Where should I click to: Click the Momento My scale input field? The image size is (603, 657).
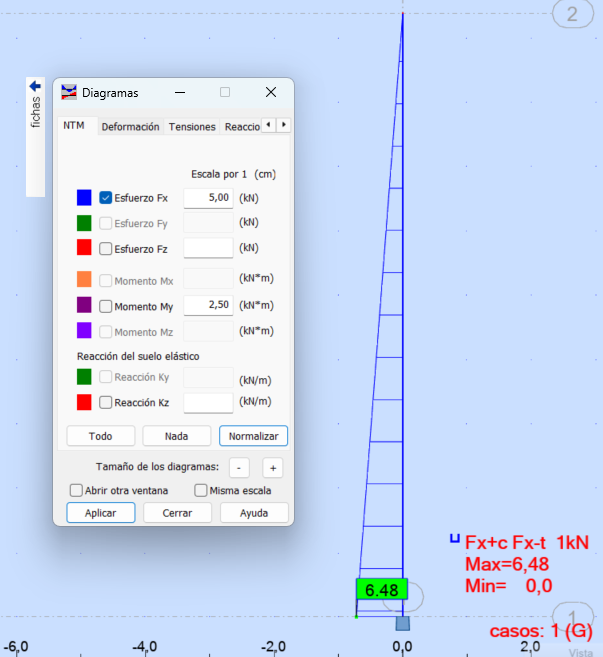tap(208, 305)
